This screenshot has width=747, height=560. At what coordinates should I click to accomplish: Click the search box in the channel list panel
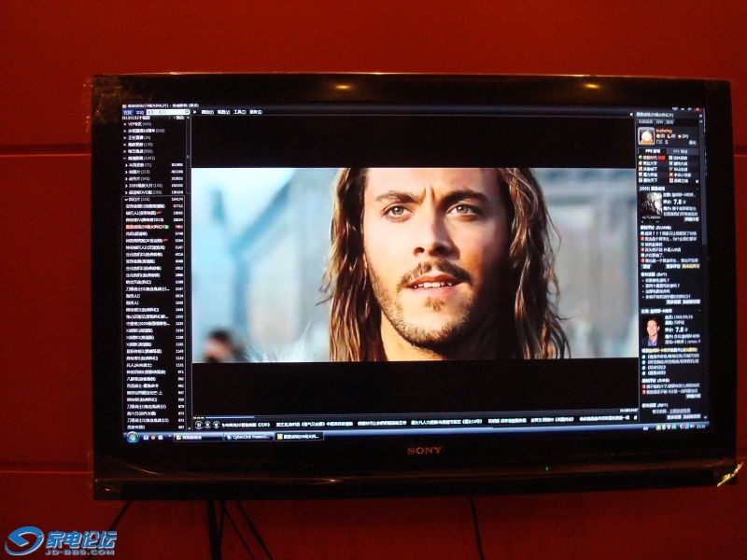168,112
